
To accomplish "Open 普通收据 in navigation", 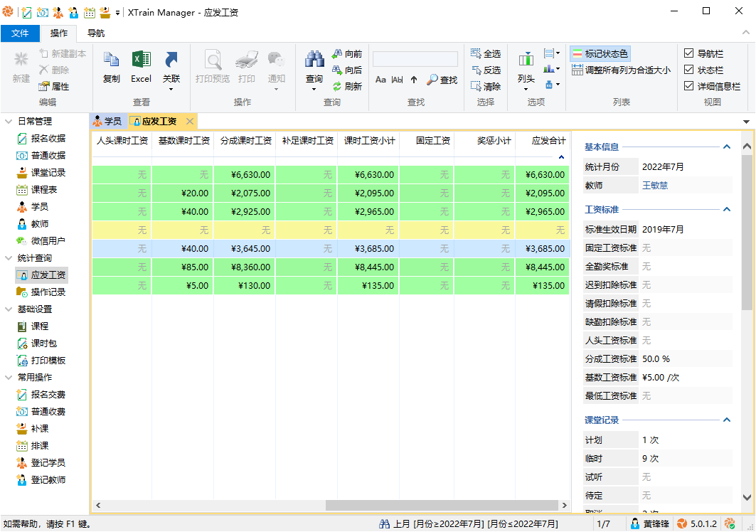I will tap(41, 155).
